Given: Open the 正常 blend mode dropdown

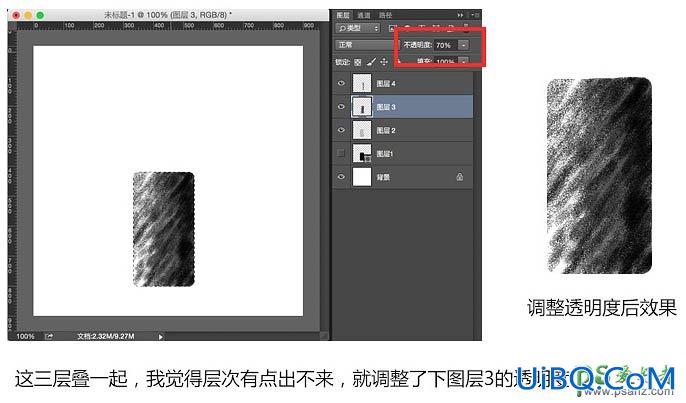Looking at the screenshot, I should tap(366, 45).
